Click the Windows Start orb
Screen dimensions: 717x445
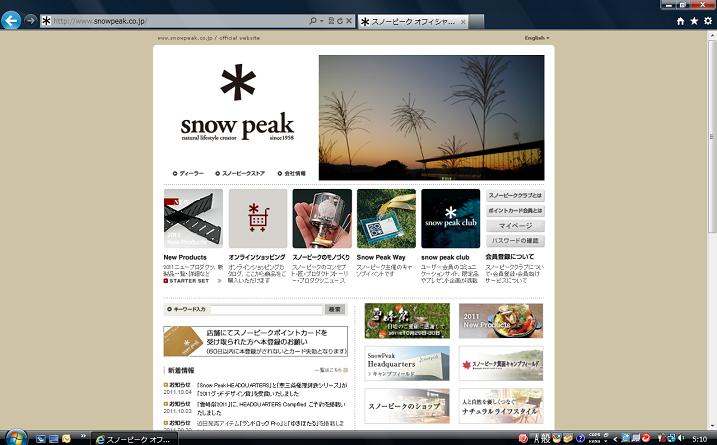15,438
